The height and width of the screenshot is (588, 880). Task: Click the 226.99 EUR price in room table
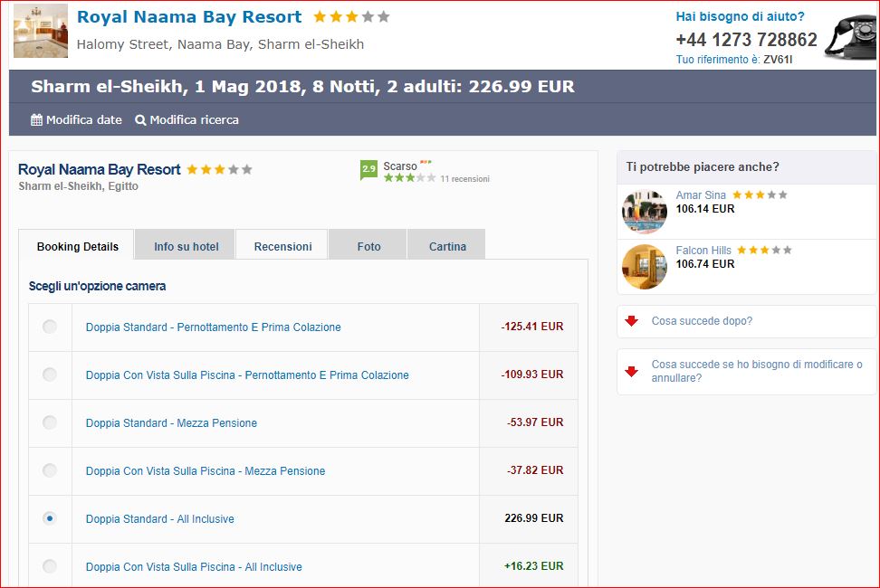click(x=534, y=518)
